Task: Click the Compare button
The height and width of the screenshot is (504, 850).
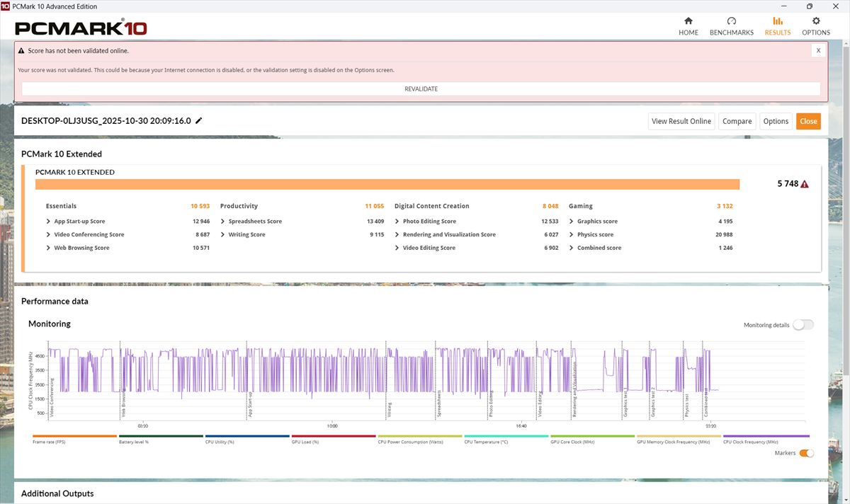Action: coord(737,121)
